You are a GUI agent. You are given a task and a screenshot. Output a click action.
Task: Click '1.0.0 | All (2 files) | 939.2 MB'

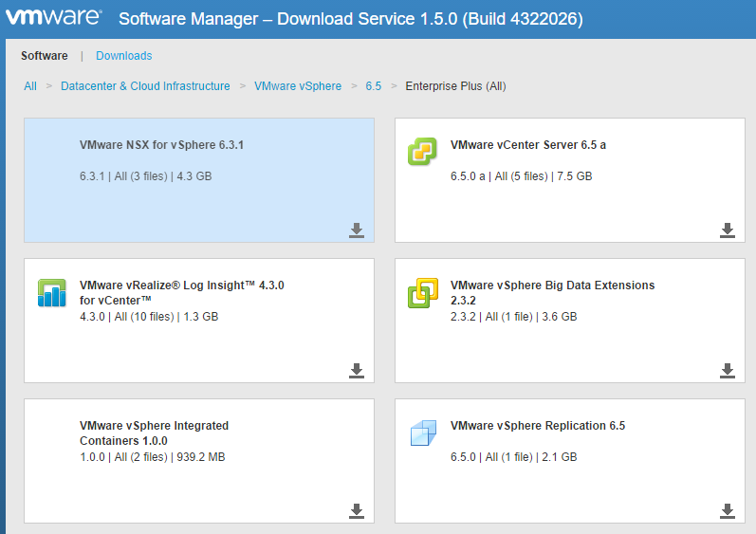click(153, 457)
